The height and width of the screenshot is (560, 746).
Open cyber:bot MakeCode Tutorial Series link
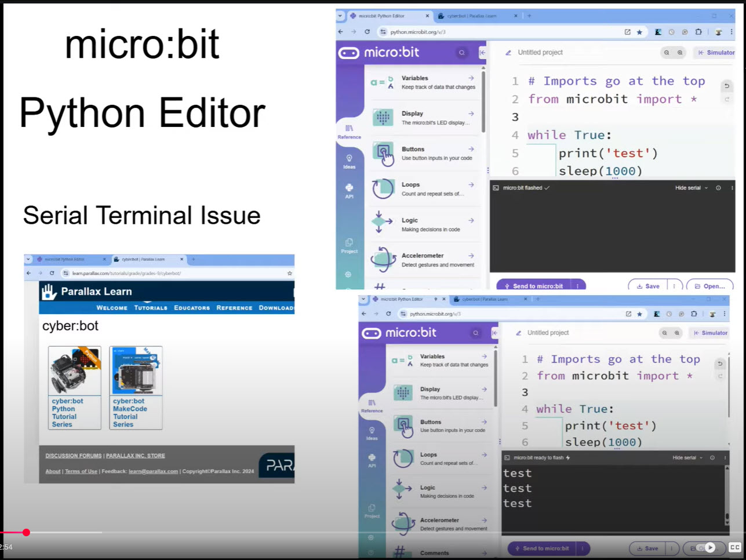[130, 412]
